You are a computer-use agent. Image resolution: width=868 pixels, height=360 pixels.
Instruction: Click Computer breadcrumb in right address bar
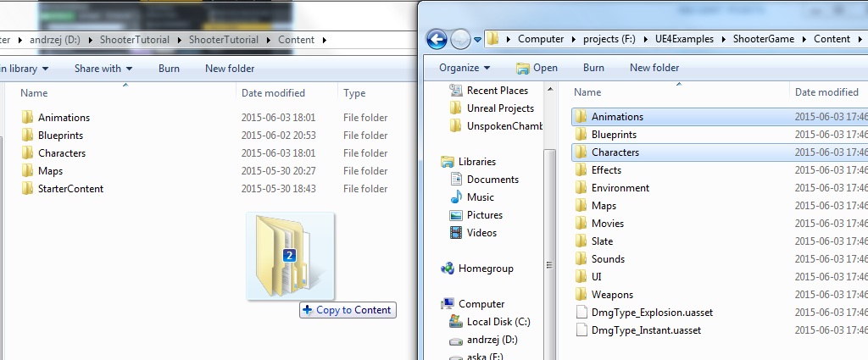coord(541,39)
